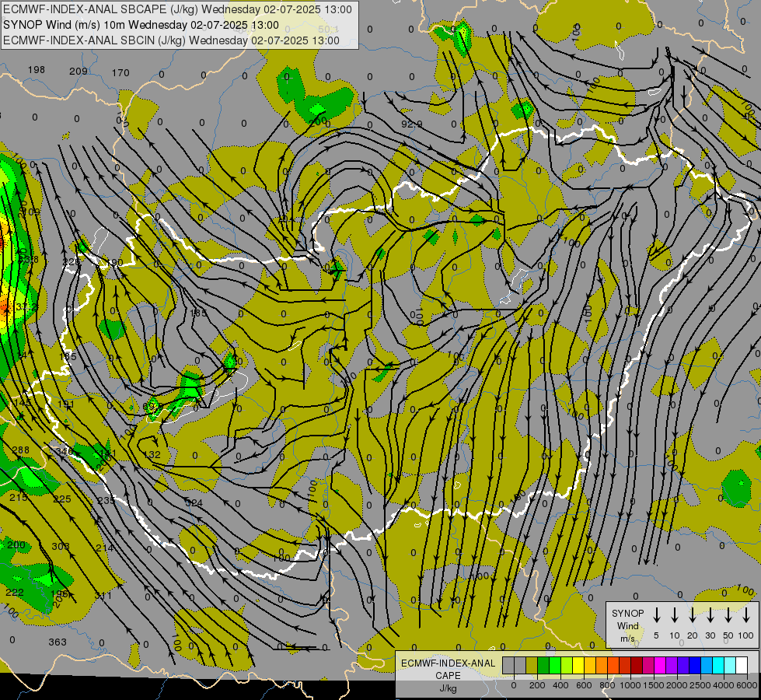Click the map value '191'
This screenshot has width=761, height=700.
(66, 404)
